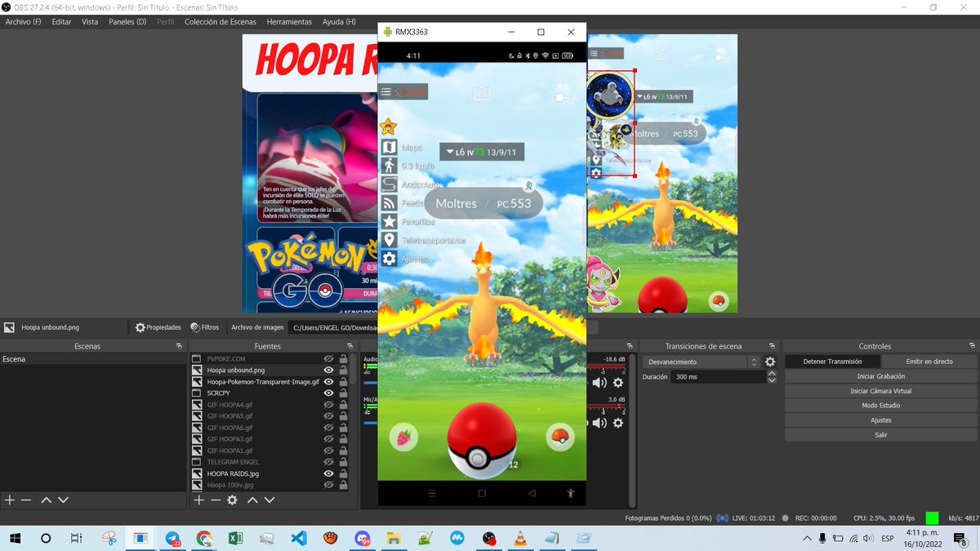Toggle lock on SCRCPY source
980x551 pixels.
click(x=343, y=393)
